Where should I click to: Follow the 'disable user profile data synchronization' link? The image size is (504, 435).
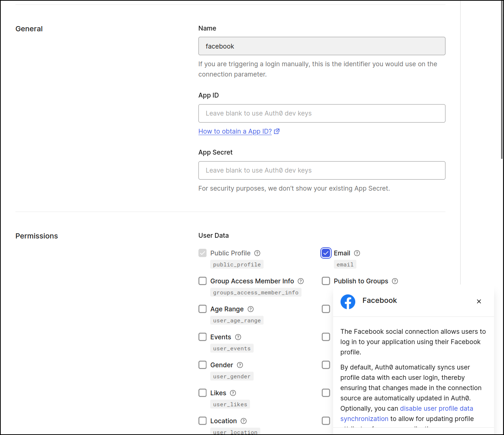tap(407, 414)
